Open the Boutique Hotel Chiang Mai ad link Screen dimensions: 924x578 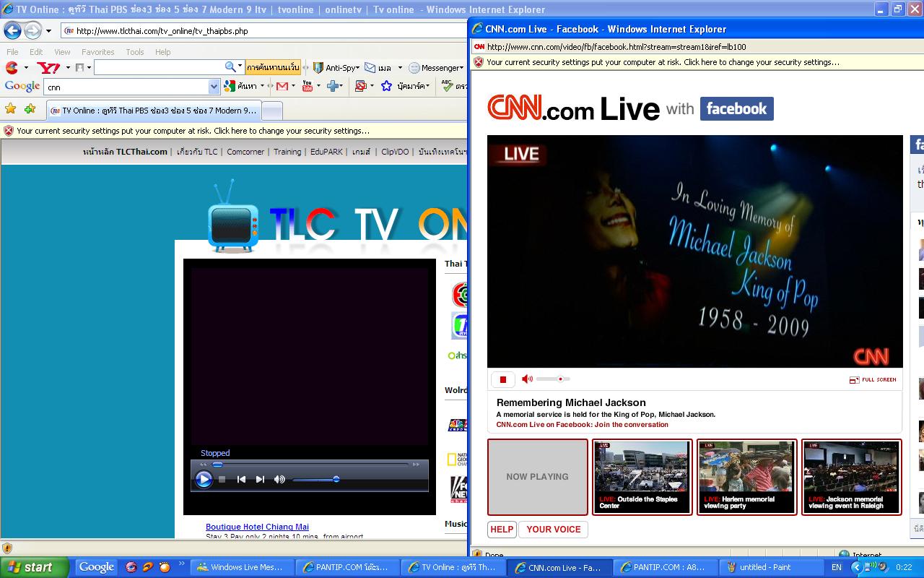(257, 527)
